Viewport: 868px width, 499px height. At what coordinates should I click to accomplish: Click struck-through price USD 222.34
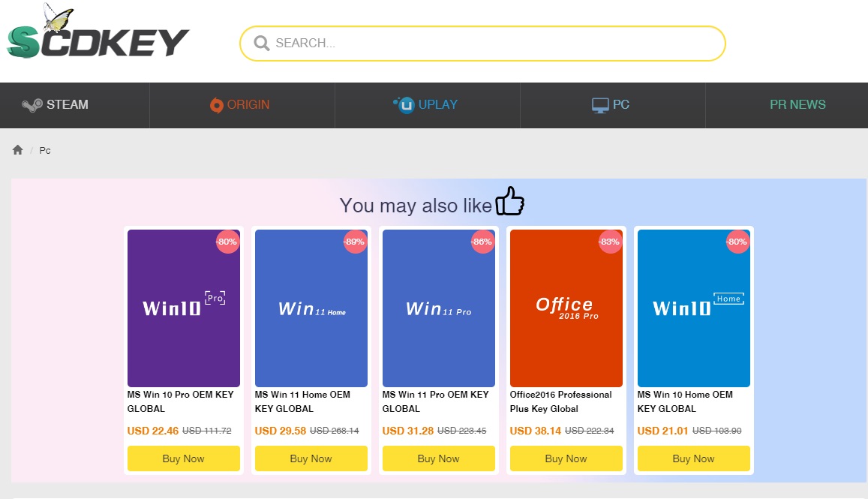pyautogui.click(x=590, y=431)
